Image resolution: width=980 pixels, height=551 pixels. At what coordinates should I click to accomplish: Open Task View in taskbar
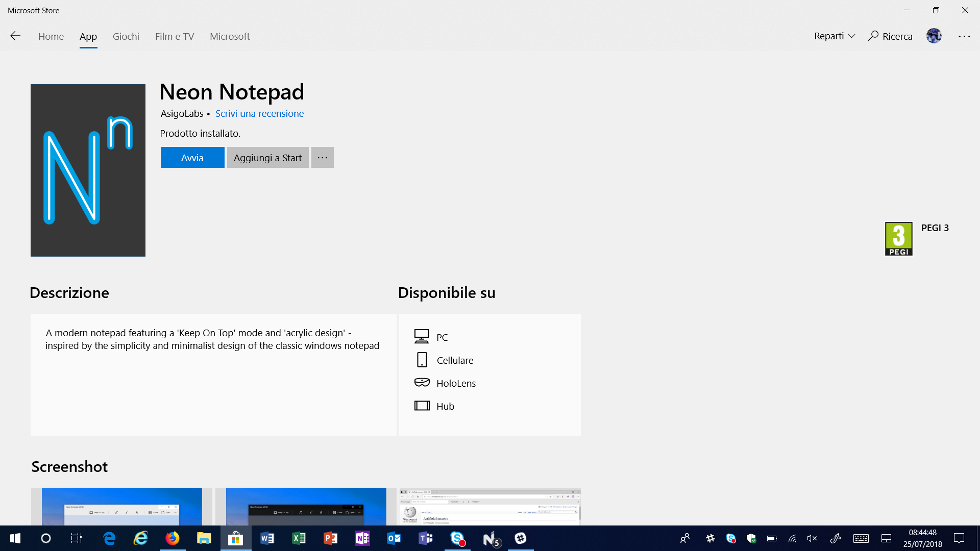[77, 538]
